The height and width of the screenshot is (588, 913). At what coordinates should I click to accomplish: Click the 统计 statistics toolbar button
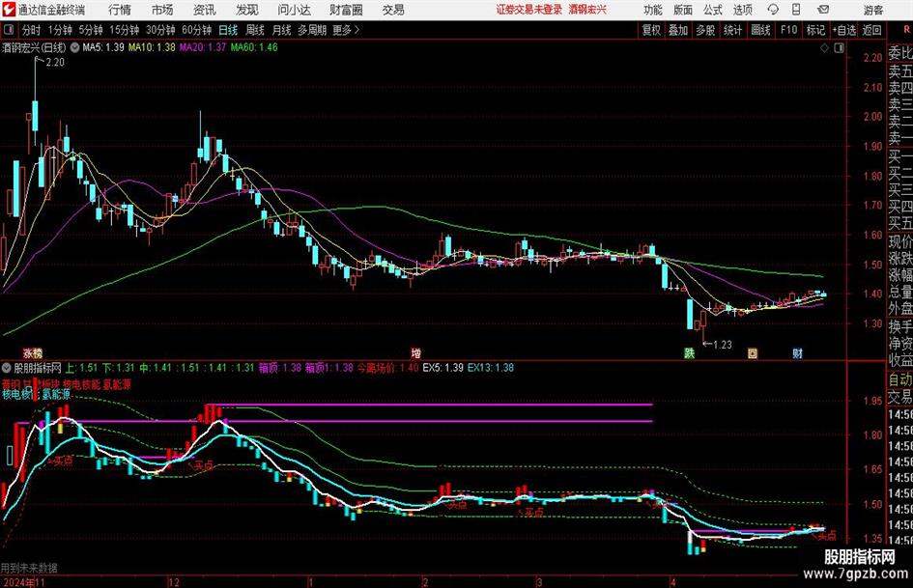pyautogui.click(x=732, y=30)
